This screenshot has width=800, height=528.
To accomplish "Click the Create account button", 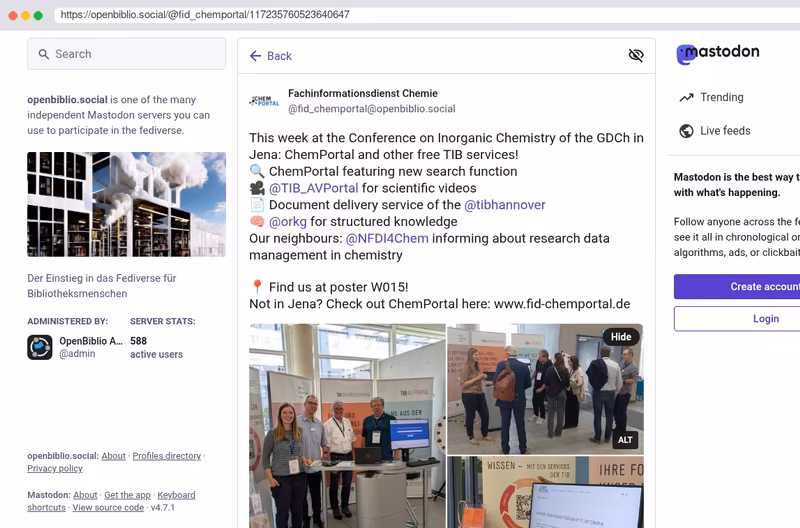I will point(737,287).
